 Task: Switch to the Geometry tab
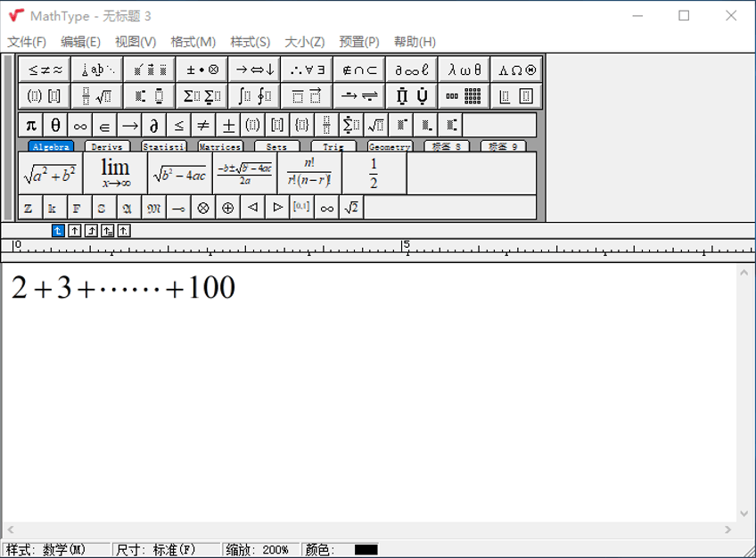point(390,146)
